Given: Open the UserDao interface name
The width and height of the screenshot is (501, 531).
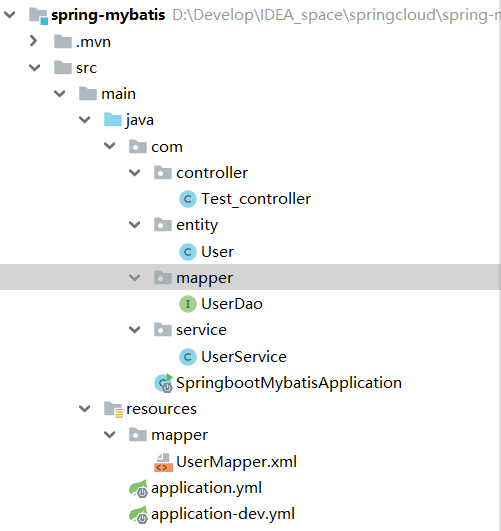Looking at the screenshot, I should coord(232,304).
